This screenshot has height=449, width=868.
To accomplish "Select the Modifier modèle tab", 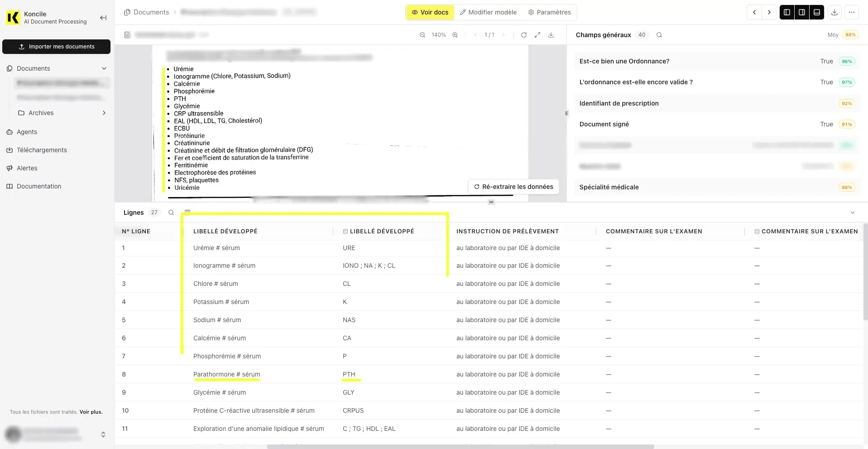I will click(x=488, y=12).
